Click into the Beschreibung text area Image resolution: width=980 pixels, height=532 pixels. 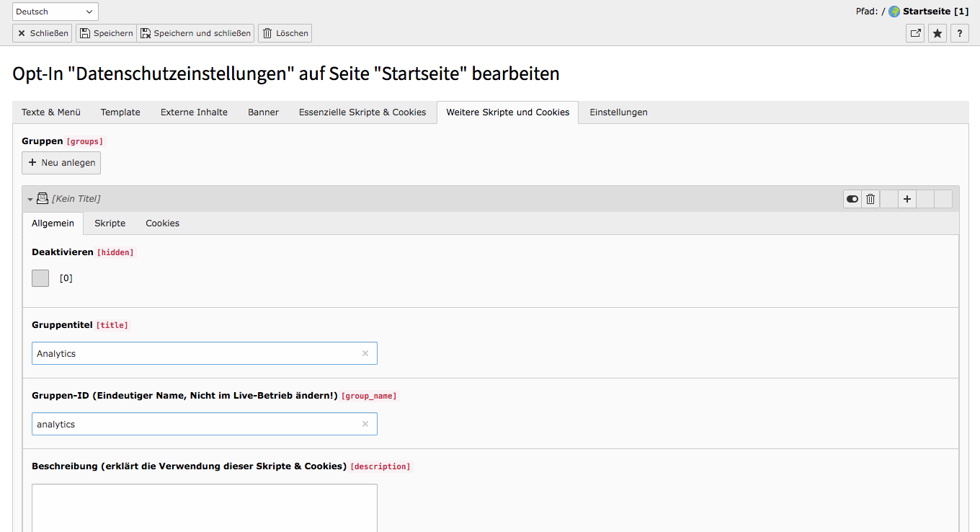(x=205, y=507)
